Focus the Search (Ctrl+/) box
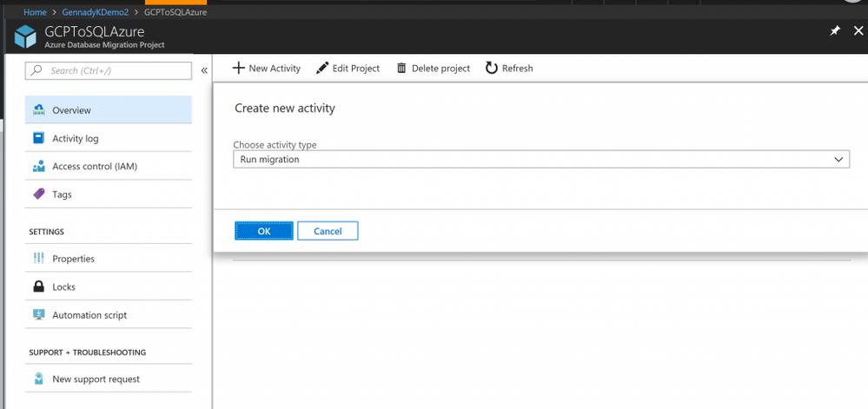 pos(109,71)
